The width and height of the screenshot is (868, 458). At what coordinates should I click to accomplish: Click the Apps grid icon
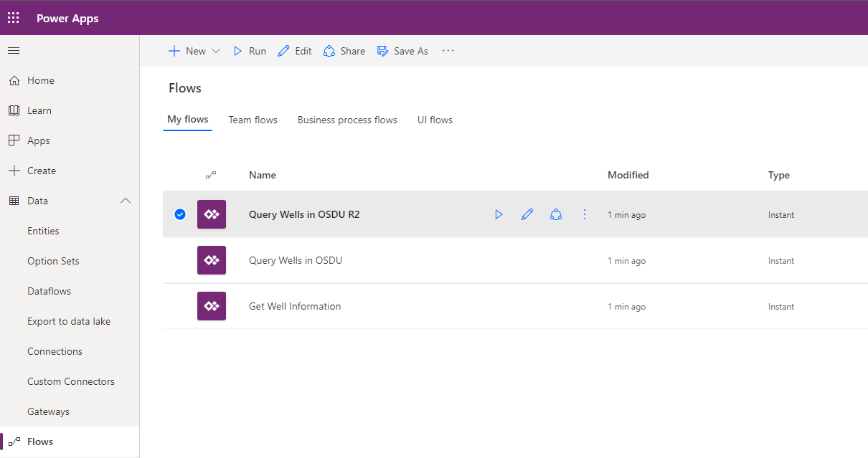pos(14,140)
